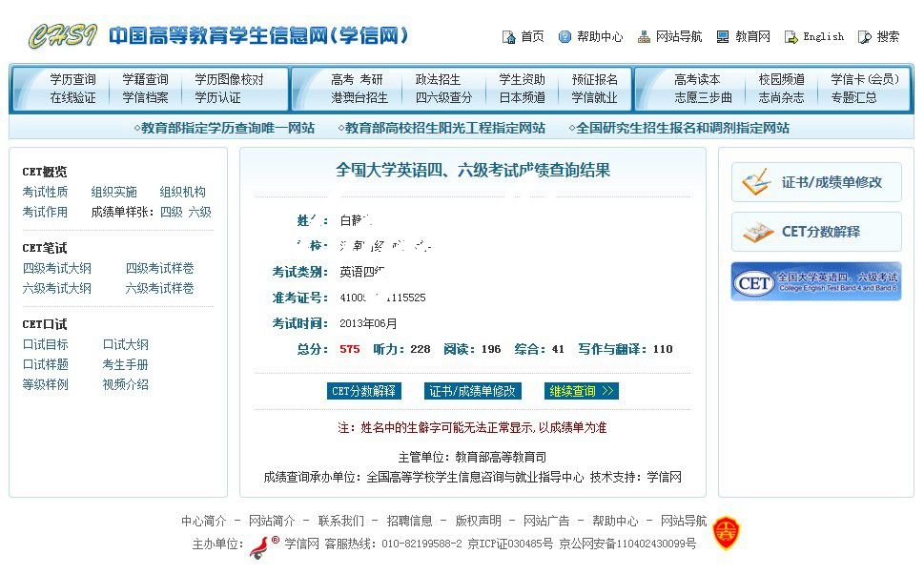Select 学历认证 in the navigation bar

[217, 98]
